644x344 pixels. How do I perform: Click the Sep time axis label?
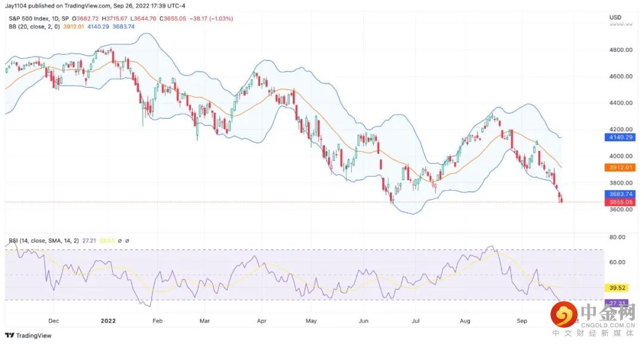tap(522, 321)
